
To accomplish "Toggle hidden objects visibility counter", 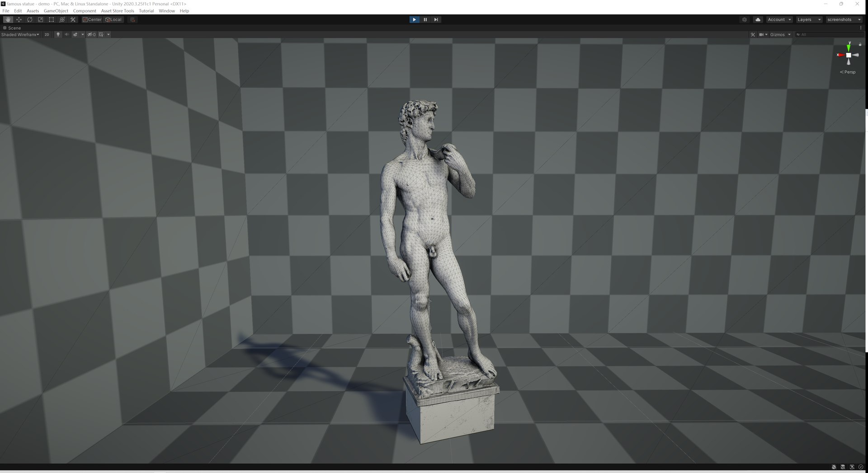I will pyautogui.click(x=91, y=34).
